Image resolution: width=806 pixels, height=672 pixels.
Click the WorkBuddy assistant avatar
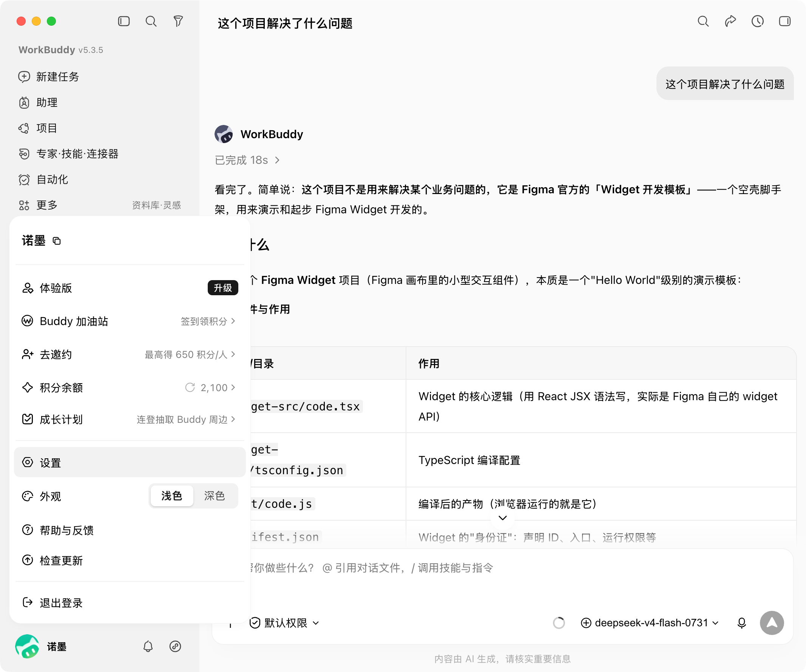tap(224, 134)
